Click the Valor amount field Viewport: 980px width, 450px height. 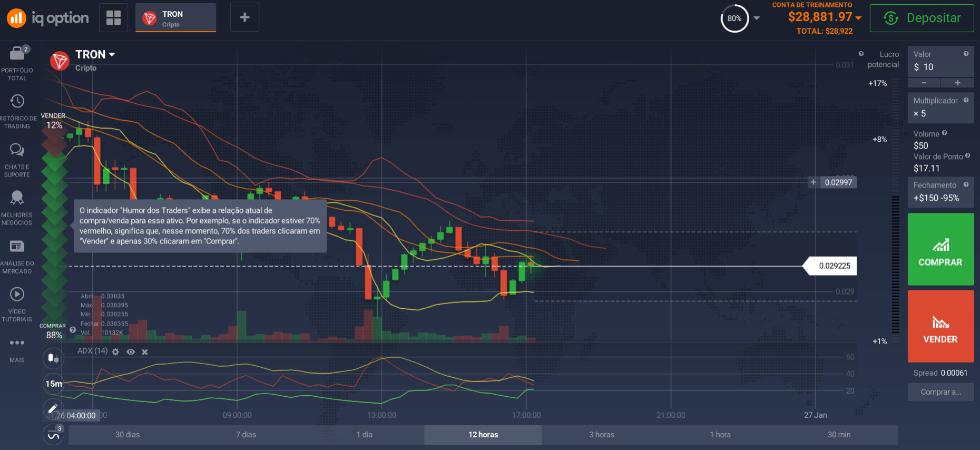[x=940, y=61]
